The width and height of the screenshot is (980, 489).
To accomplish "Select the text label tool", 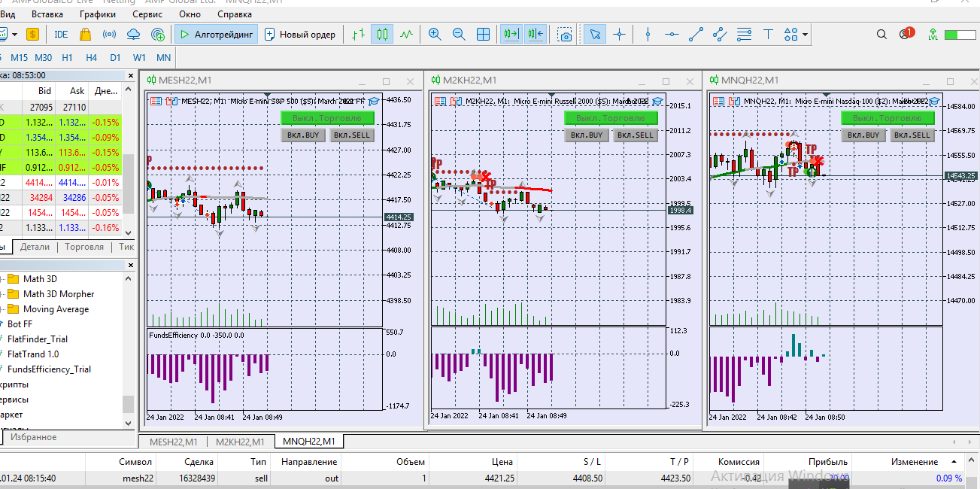I will click(768, 34).
